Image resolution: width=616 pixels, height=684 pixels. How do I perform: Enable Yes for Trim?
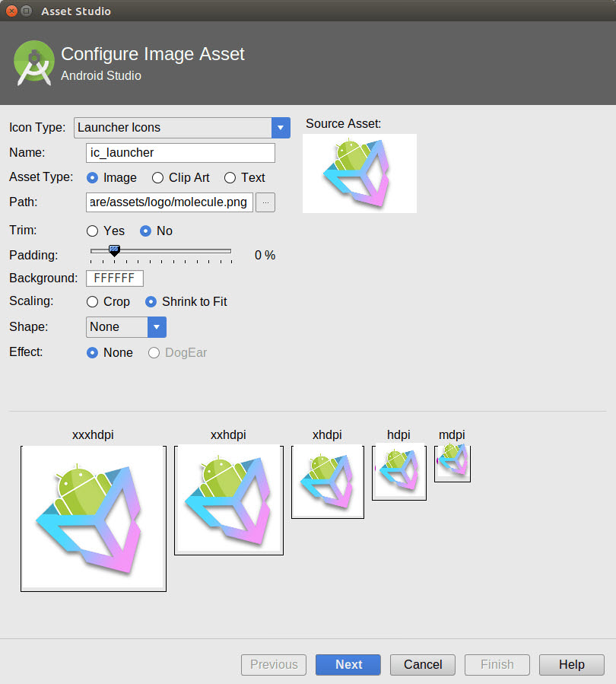point(94,231)
